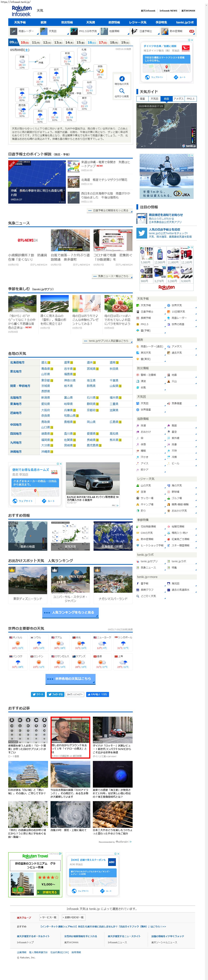Open the 大阪府 prefecture link
Screen dimensions: 208x980
45,410
